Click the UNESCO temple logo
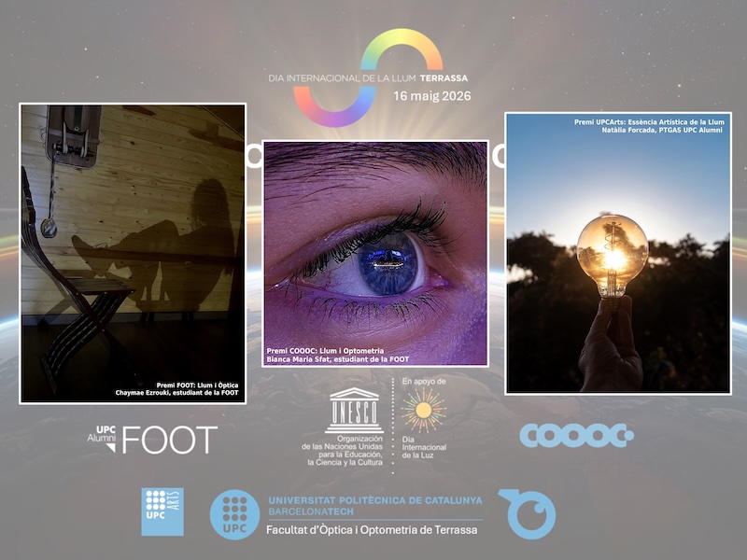 (354, 410)
